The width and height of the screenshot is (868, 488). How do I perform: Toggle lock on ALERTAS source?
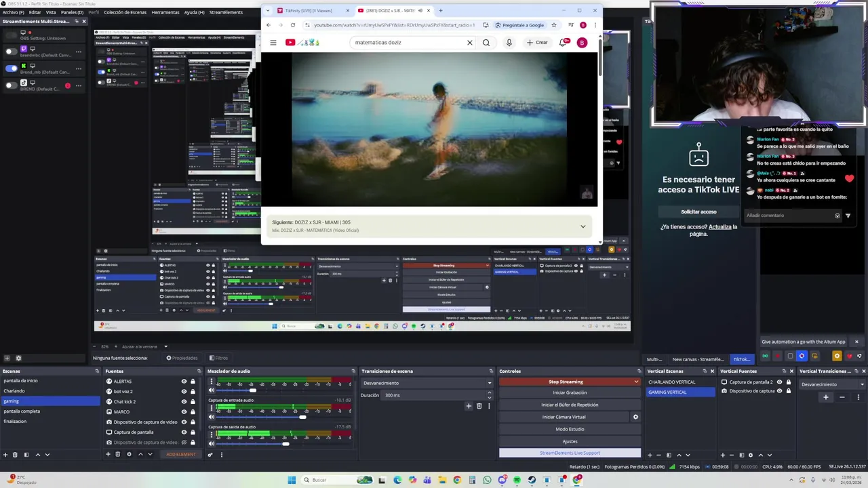[193, 381]
